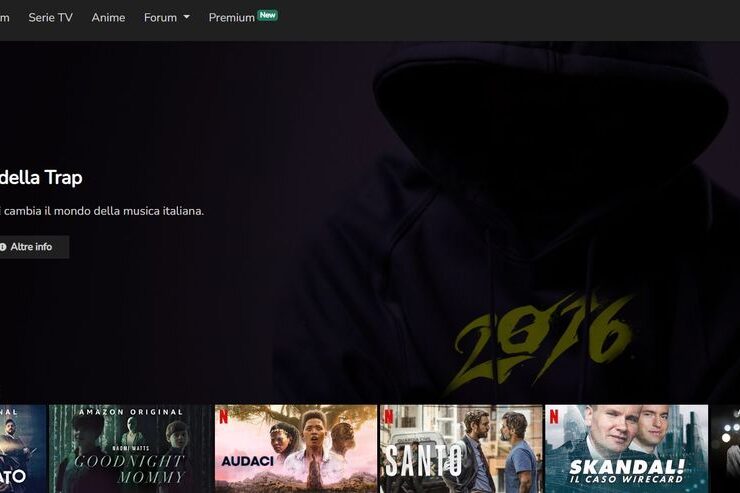Click the featured title ending 'della Trap'

coord(41,177)
